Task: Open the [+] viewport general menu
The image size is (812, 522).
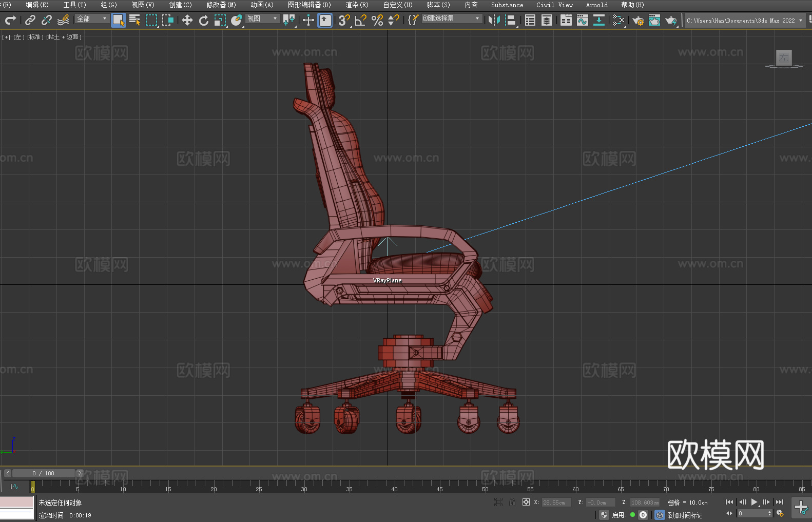Action: point(6,37)
